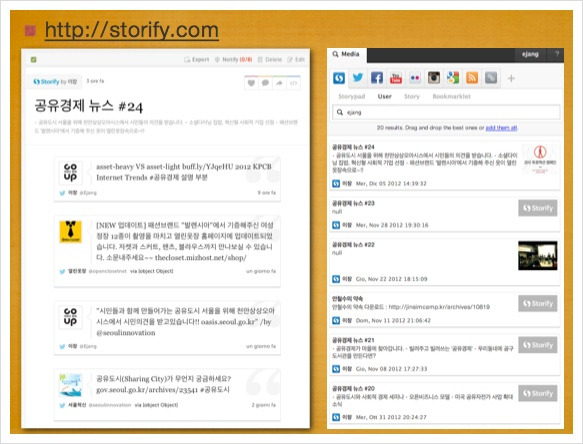Open result #22 dated Nov 22 2012
The width and height of the screenshot is (583, 444).
click(444, 262)
